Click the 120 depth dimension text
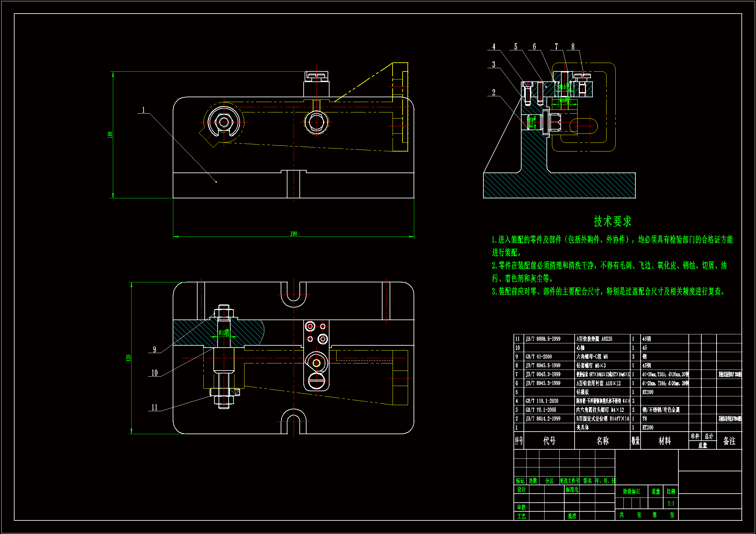 coord(128,358)
